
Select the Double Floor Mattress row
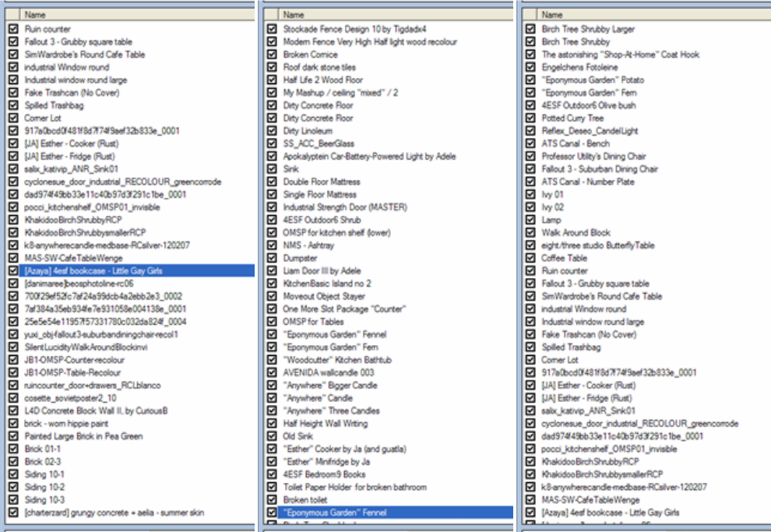coord(322,182)
